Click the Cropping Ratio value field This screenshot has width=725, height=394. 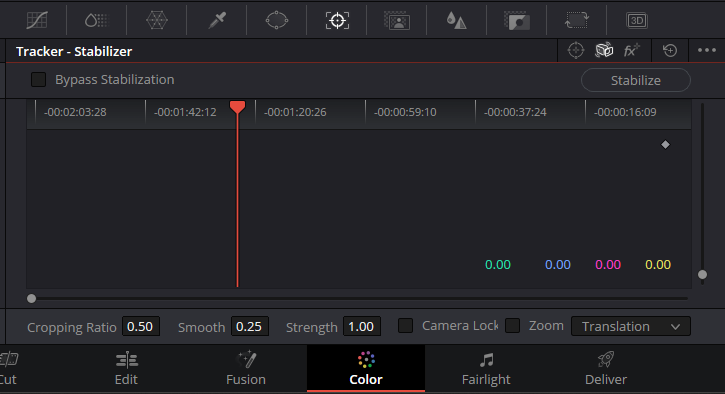click(141, 326)
